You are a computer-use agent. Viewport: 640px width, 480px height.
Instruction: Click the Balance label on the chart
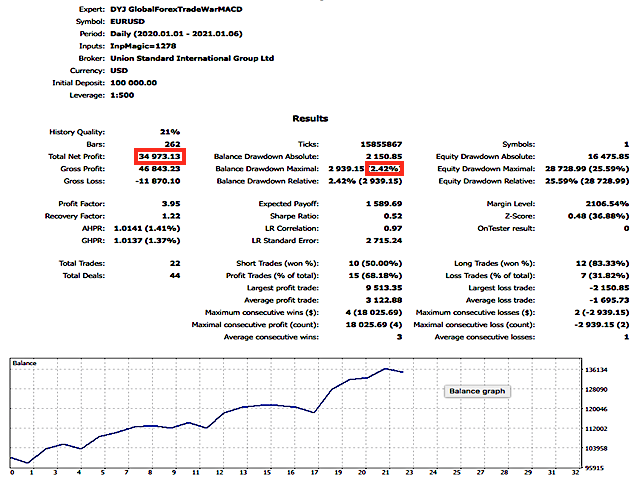point(24,363)
